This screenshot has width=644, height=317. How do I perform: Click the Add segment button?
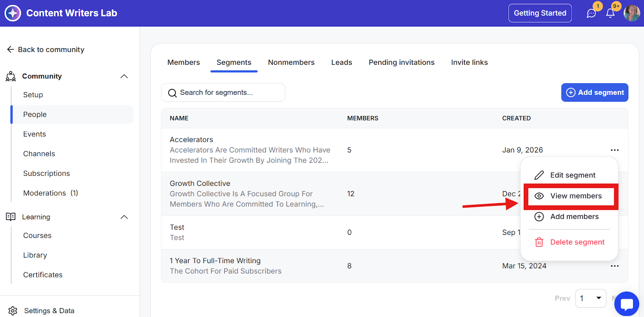594,93
